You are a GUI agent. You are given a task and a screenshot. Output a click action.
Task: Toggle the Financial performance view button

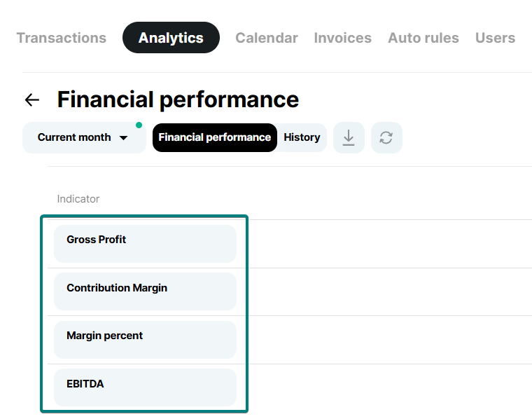214,137
